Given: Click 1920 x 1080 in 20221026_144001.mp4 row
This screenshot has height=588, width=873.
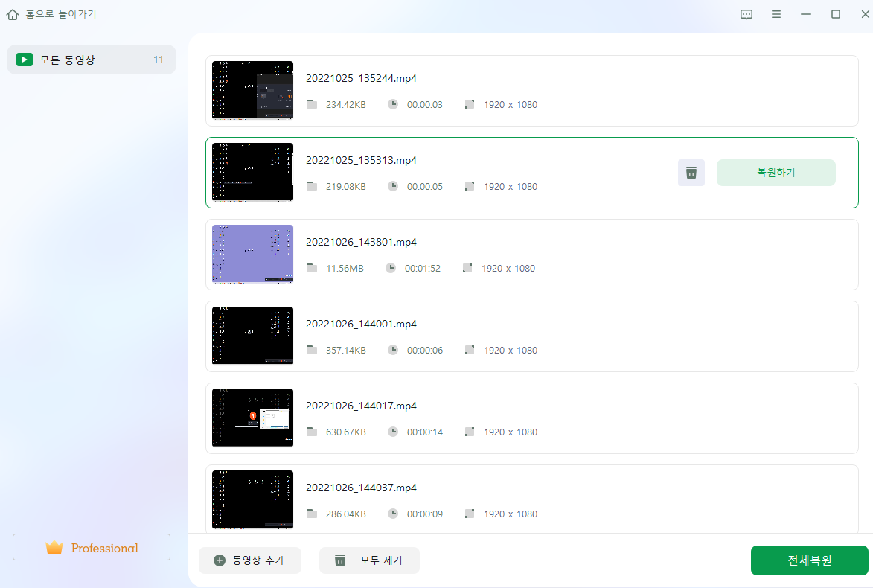Looking at the screenshot, I should pos(511,351).
